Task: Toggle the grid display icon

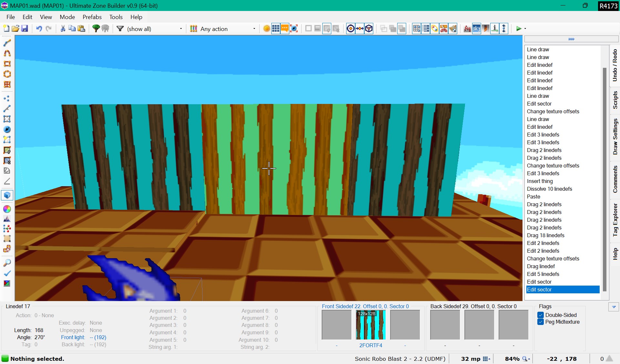Action: click(x=275, y=29)
